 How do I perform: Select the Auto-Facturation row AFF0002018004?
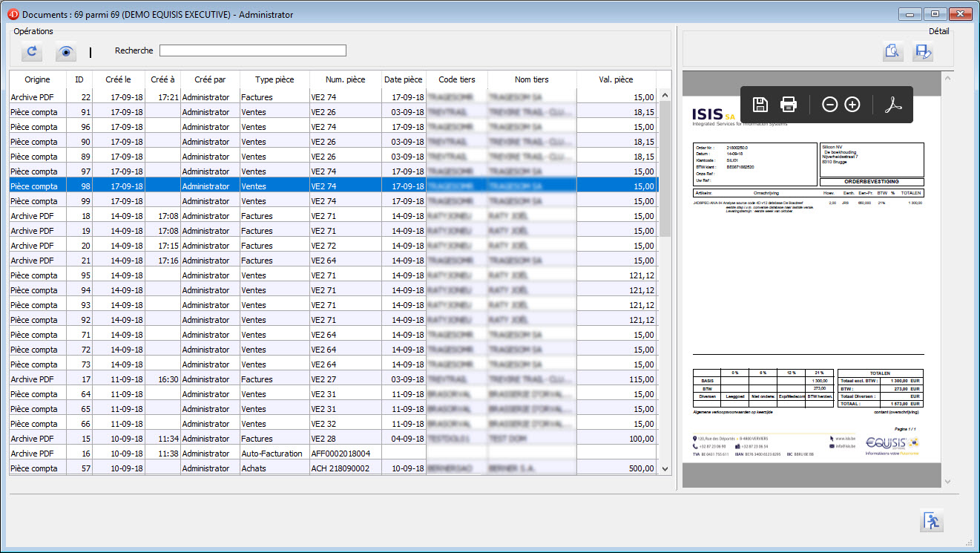coord(272,454)
